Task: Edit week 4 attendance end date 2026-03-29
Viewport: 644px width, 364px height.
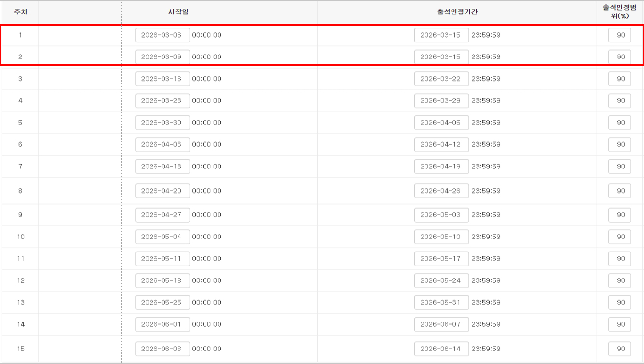Action: [x=441, y=101]
